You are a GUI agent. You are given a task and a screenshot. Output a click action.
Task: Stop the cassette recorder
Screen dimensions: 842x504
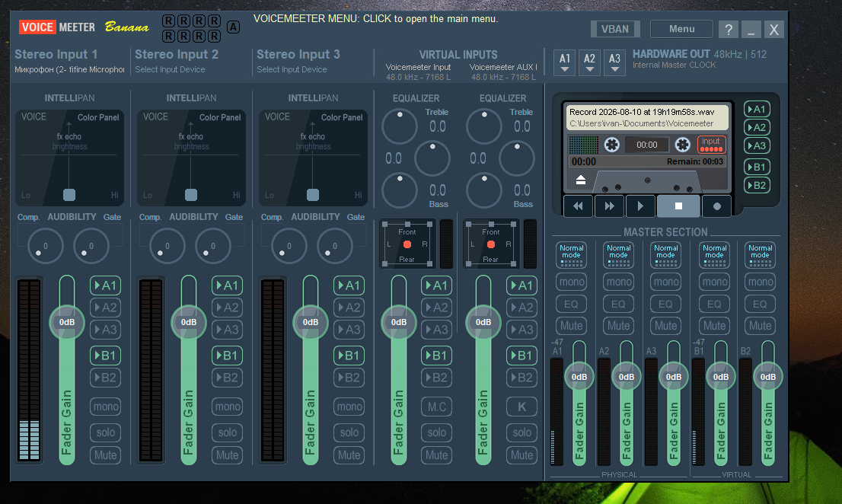coord(678,206)
